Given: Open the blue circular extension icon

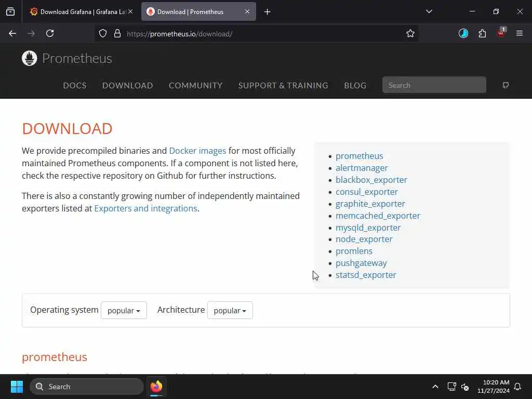Looking at the screenshot, I should coord(463,33).
